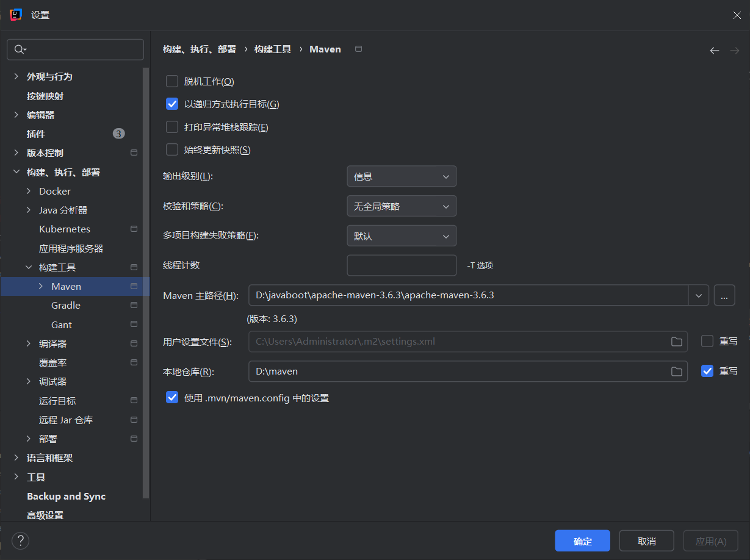This screenshot has height=560, width=750.
Task: Click the project icon next to 运行目标
Action: pos(134,401)
